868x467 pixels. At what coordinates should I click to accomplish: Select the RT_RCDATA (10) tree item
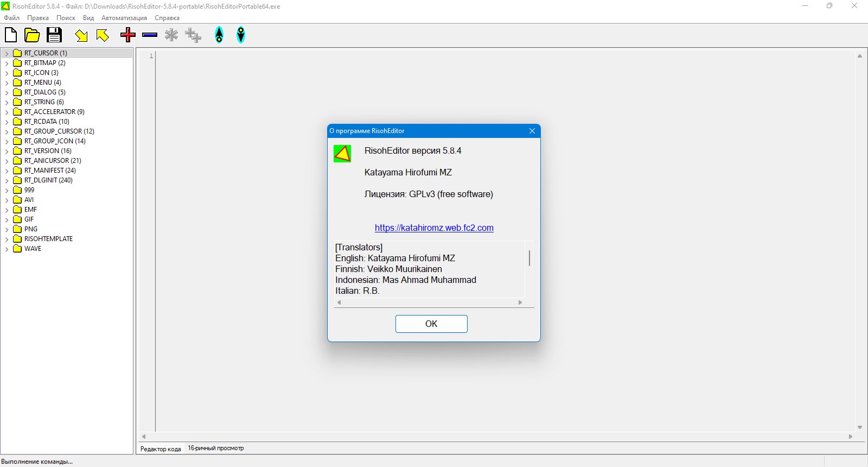point(47,122)
